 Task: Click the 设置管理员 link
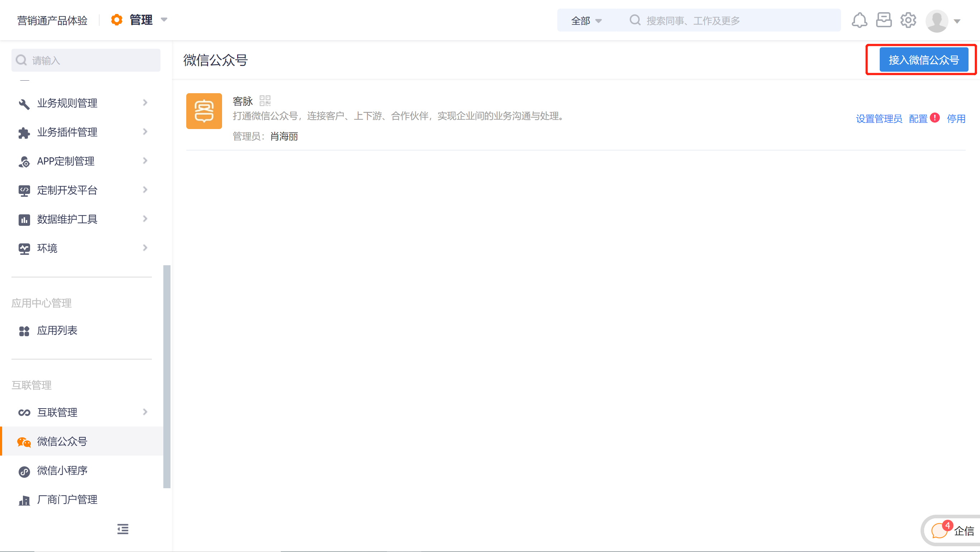(879, 119)
